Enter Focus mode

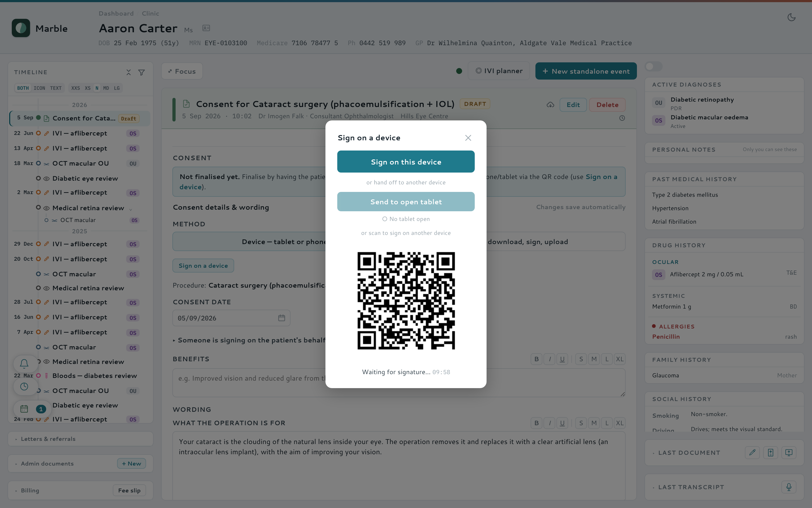pos(182,71)
